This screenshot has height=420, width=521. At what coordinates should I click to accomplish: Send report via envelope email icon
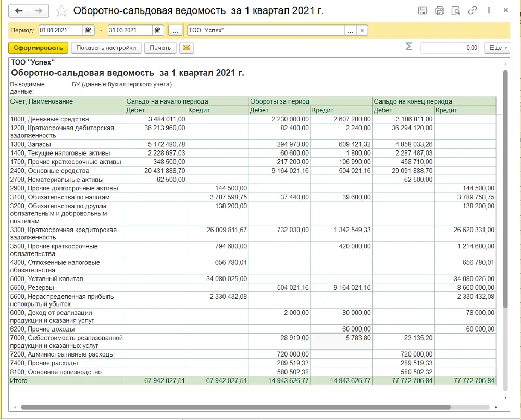tap(187, 48)
